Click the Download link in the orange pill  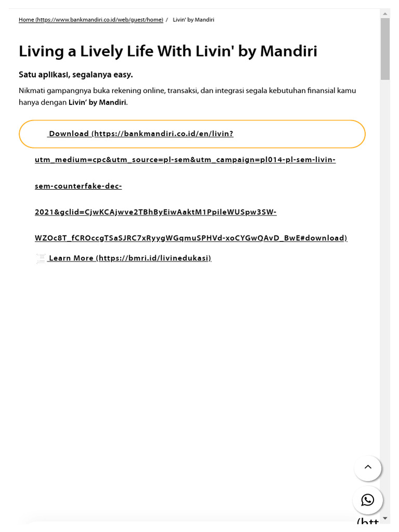click(141, 134)
